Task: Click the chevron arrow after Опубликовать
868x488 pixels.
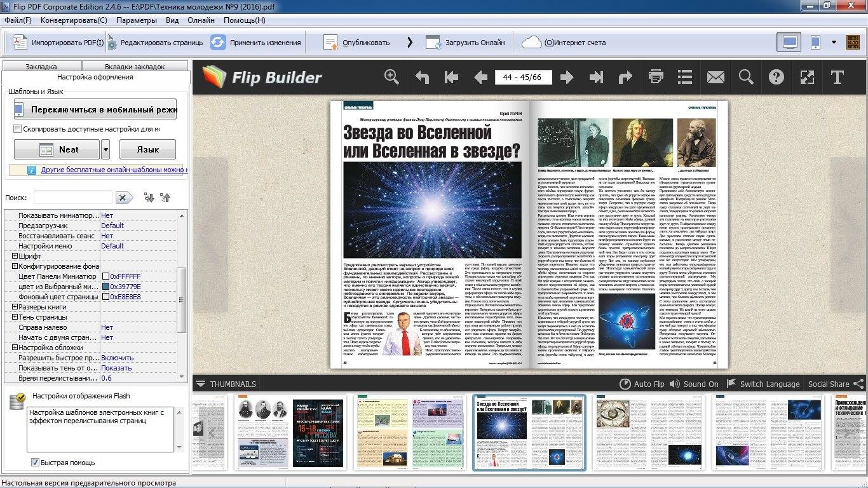Action: click(410, 43)
